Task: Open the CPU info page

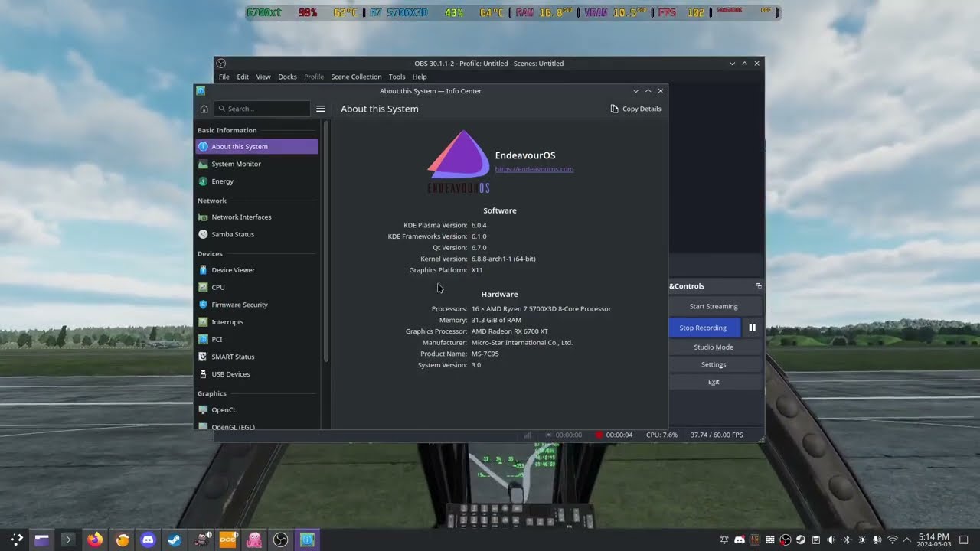Action: (257, 287)
